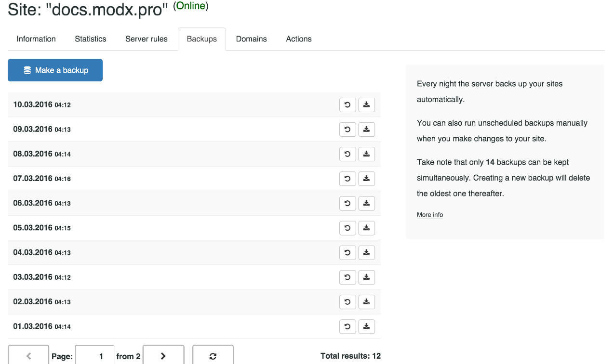Go to the Server rules tab
Viewport: 614px width, 364px height.
[146, 39]
